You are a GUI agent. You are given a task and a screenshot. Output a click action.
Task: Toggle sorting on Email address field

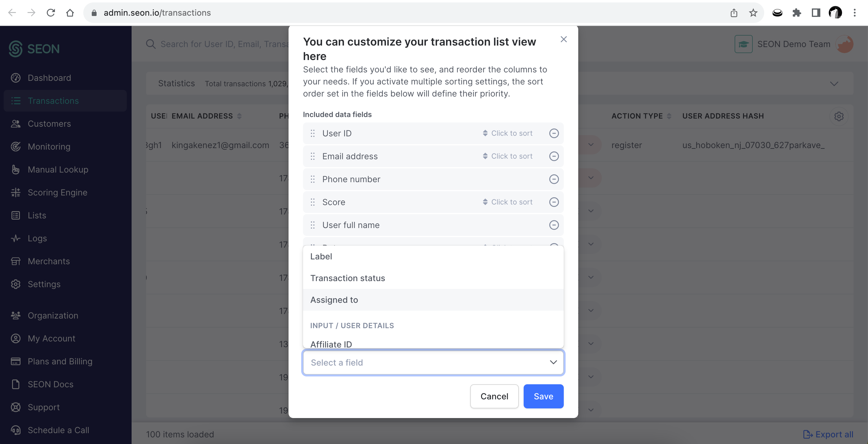pyautogui.click(x=507, y=156)
